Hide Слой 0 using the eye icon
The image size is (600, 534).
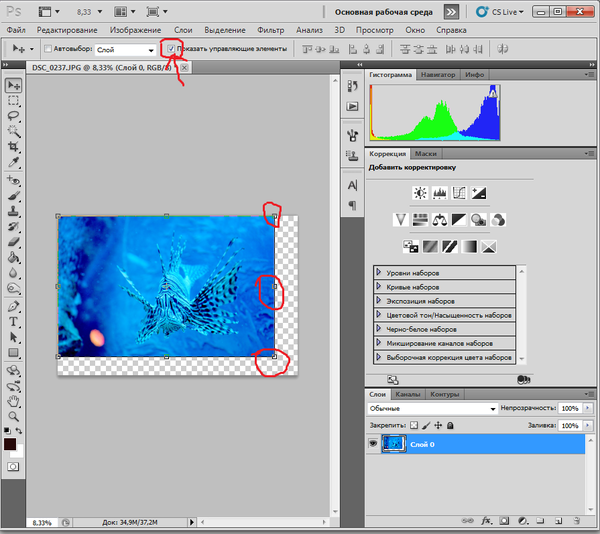pyautogui.click(x=373, y=443)
